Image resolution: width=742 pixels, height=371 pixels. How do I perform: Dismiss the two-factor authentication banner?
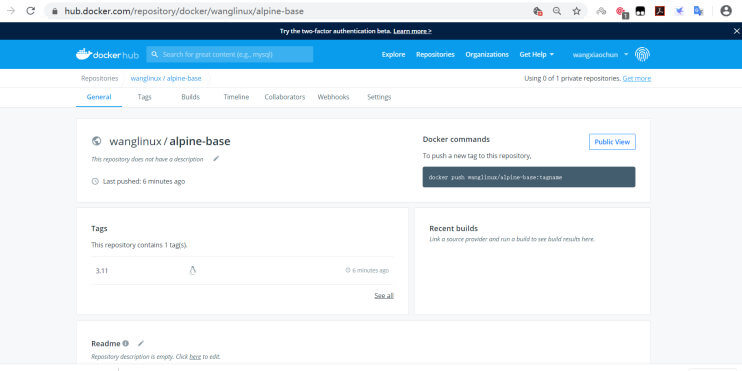(736, 31)
